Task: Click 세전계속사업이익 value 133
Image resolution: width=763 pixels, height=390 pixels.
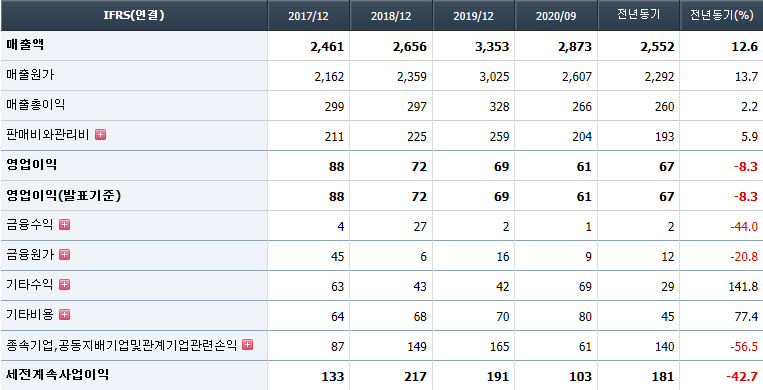Action: (x=334, y=377)
